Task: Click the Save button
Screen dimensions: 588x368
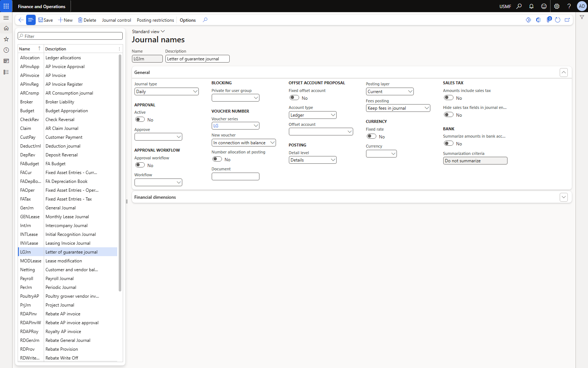Action: (46, 20)
